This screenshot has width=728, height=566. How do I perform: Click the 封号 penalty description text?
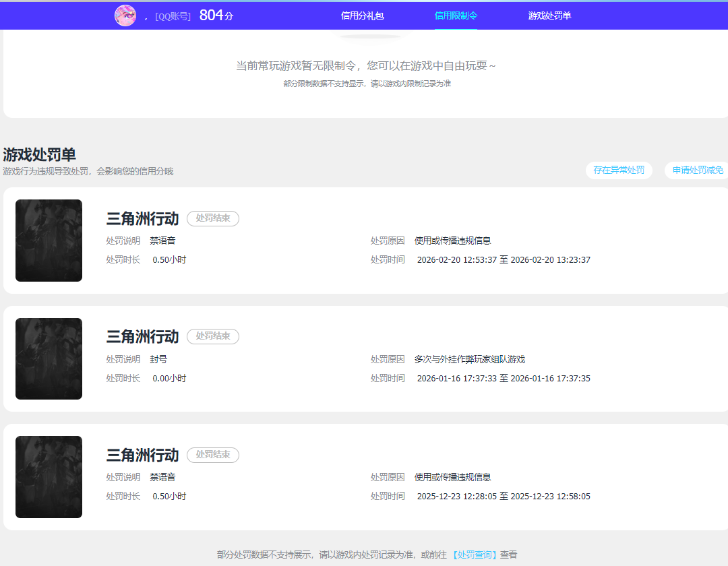[159, 360]
